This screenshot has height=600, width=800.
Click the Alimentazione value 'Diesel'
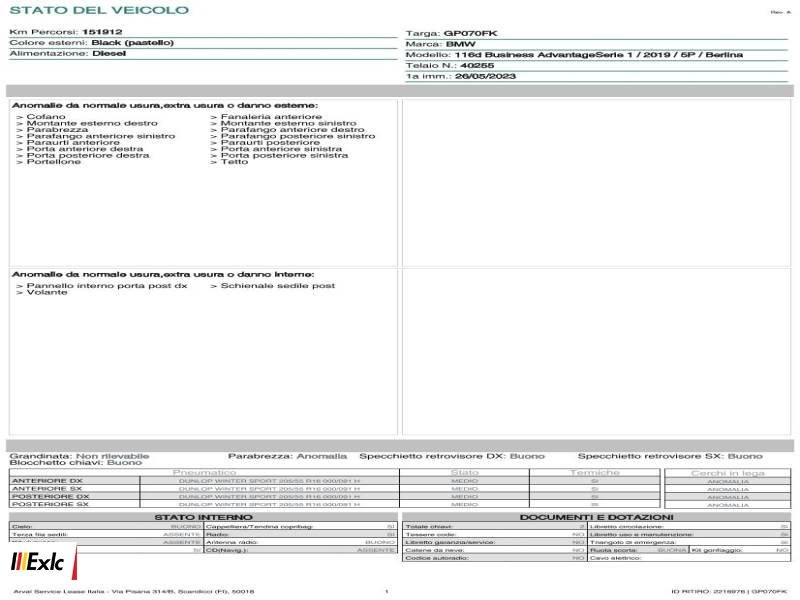click(x=109, y=54)
